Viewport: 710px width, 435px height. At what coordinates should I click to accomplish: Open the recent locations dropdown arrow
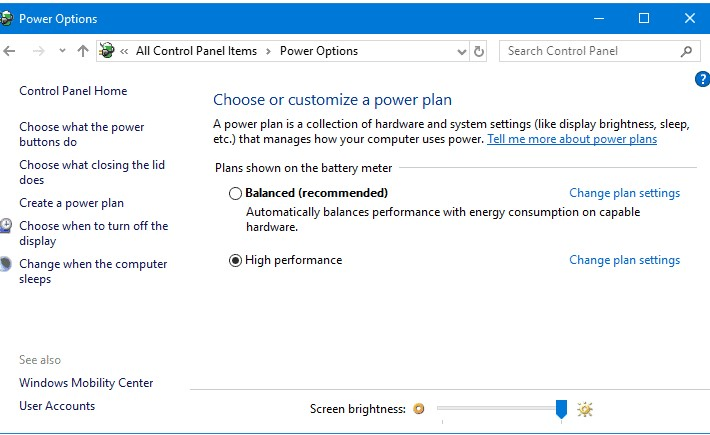(x=62, y=51)
